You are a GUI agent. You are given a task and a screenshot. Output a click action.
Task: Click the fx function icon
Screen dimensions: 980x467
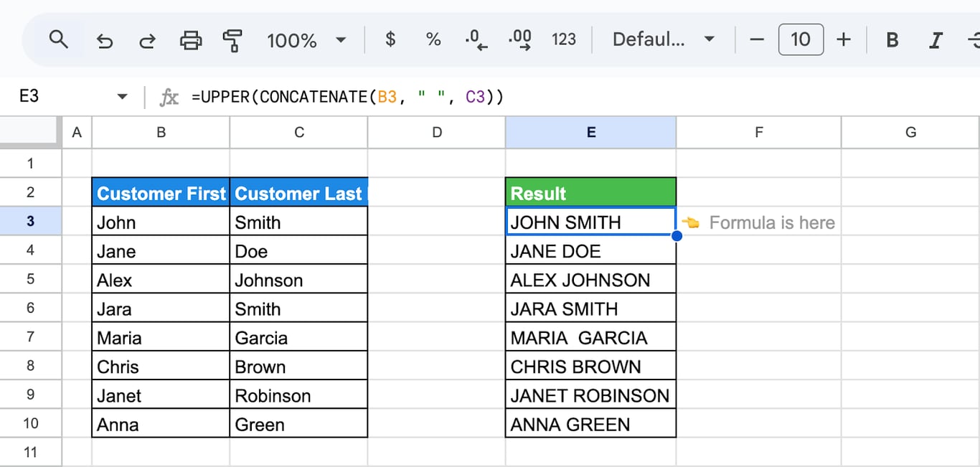[x=169, y=97]
